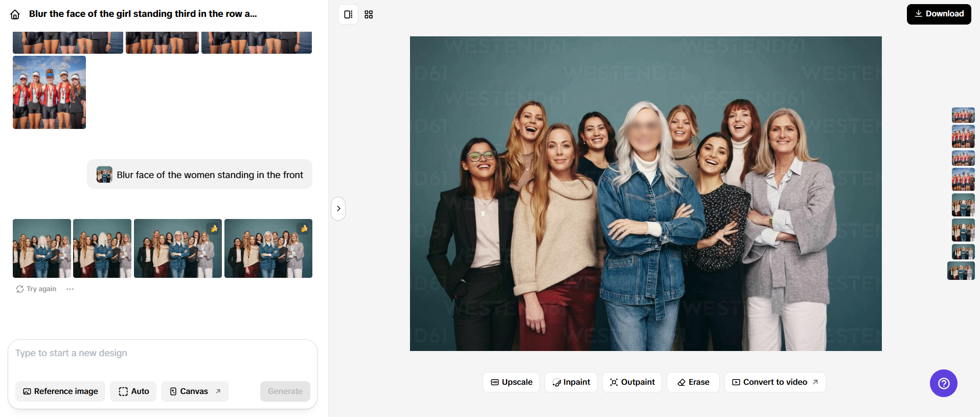Open Canvas editor

(195, 391)
